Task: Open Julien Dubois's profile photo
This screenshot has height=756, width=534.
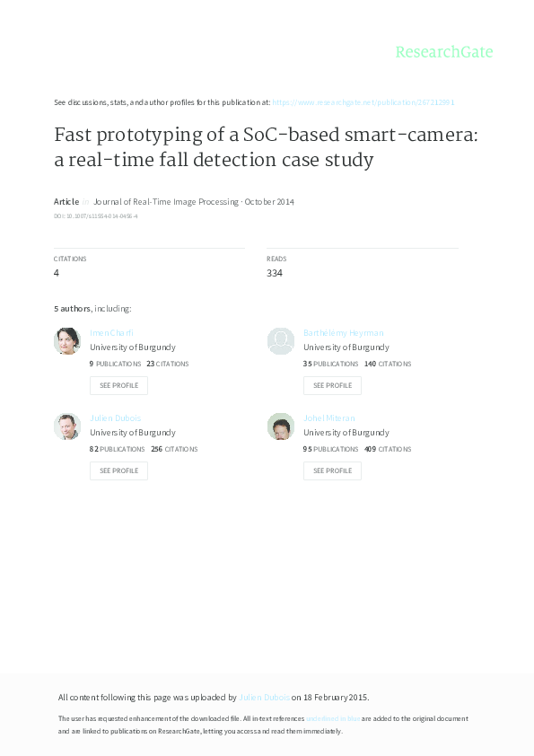Action: (67, 426)
